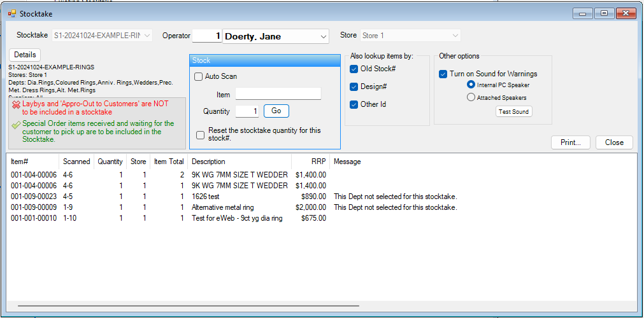
Task: Click the Stocktake window title icon
Action: [x=12, y=13]
